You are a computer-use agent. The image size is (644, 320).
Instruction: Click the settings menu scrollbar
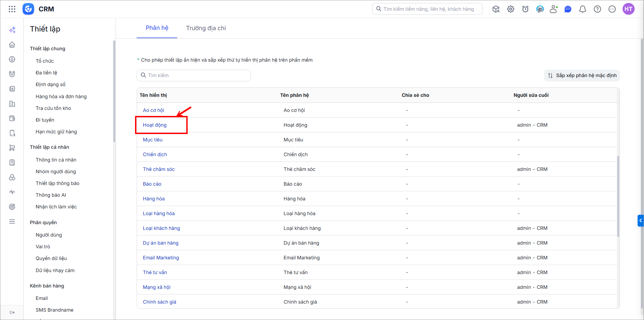pos(114,91)
